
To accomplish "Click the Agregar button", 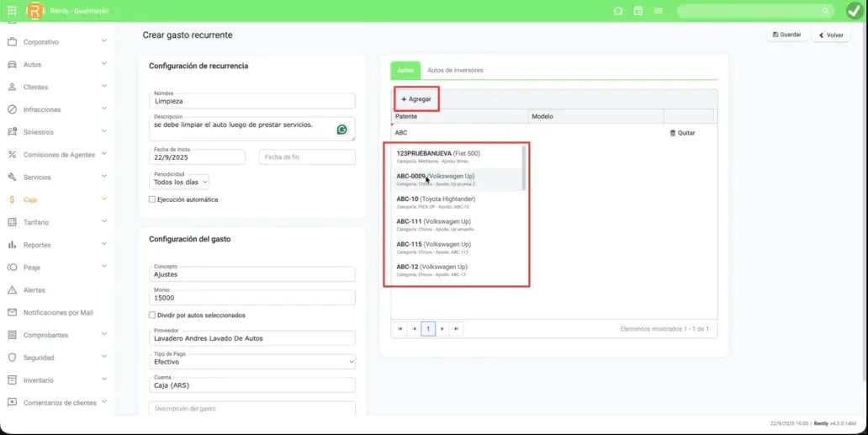I will pos(416,99).
